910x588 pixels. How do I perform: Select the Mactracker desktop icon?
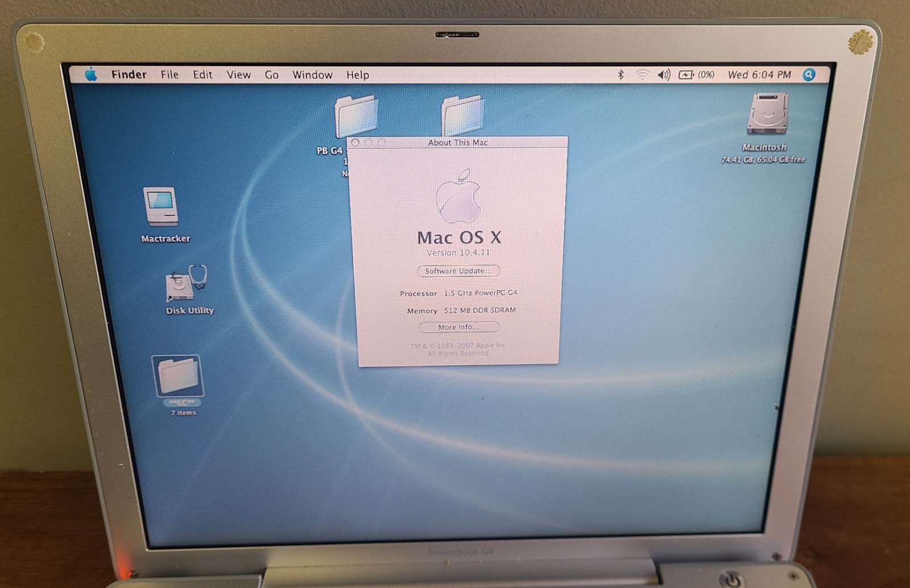[160, 206]
